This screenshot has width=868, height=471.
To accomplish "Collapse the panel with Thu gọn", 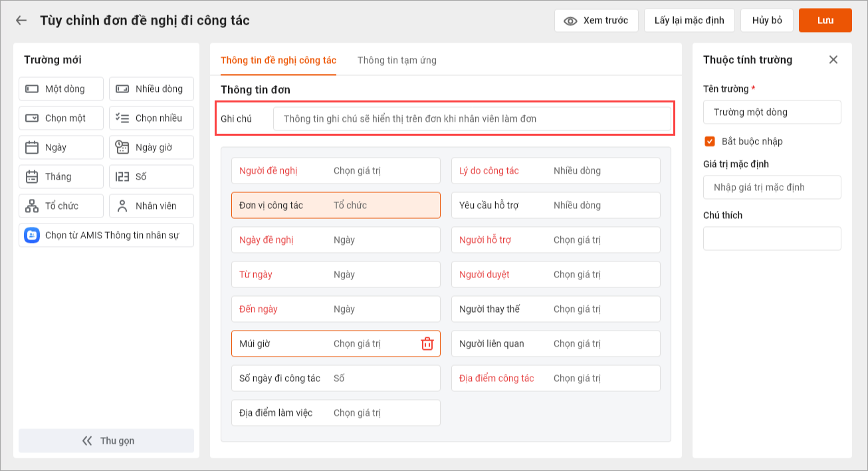I will (x=106, y=441).
